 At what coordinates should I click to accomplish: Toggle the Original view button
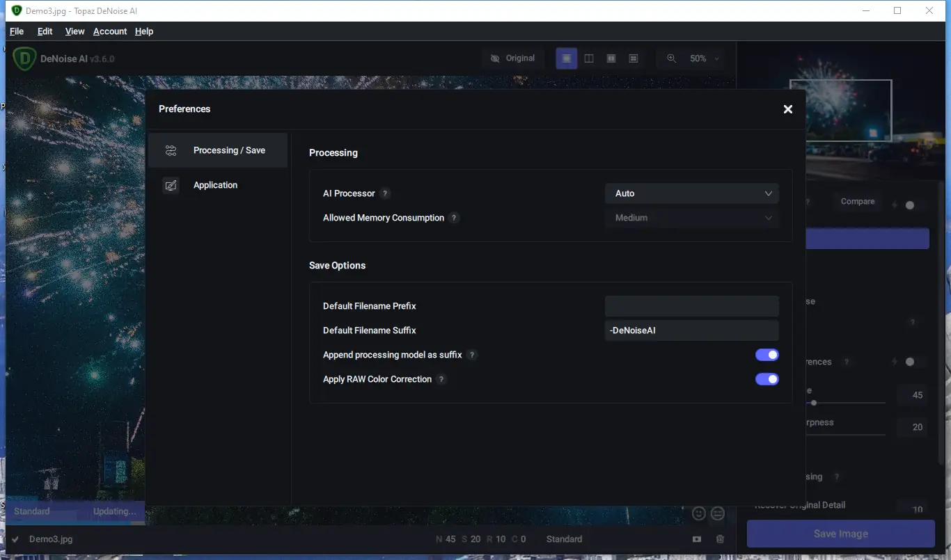point(513,58)
